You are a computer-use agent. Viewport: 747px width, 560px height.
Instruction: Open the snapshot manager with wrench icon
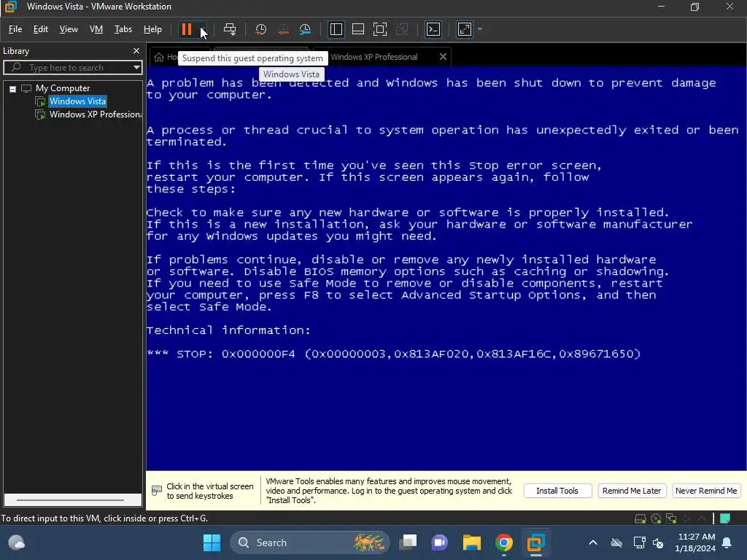(x=305, y=29)
